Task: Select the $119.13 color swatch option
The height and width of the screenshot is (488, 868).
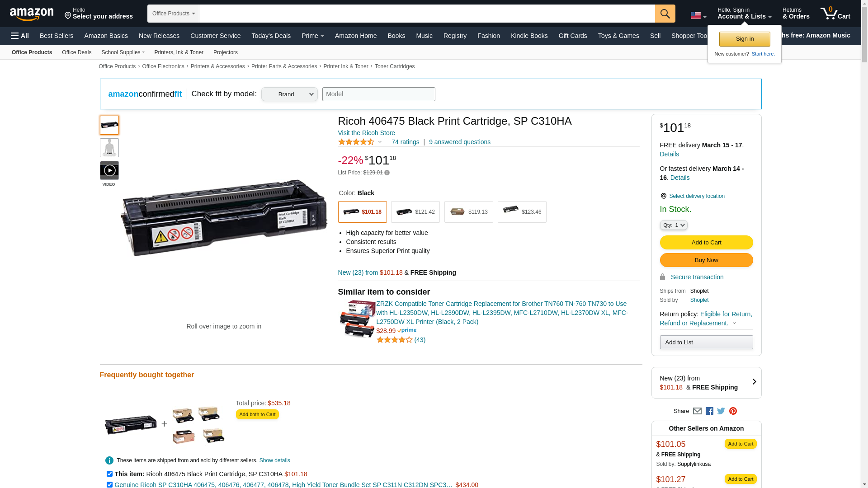Action: point(468,212)
